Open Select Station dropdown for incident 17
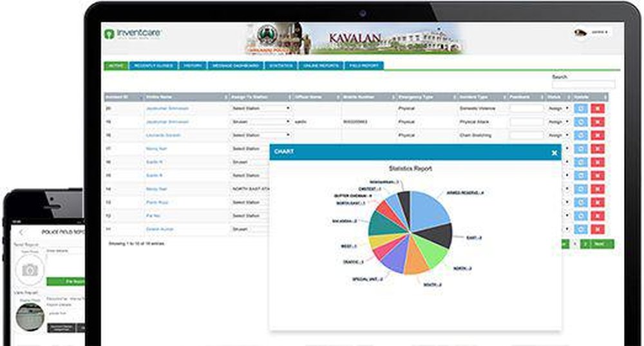This screenshot has width=644, height=346. pos(250,149)
